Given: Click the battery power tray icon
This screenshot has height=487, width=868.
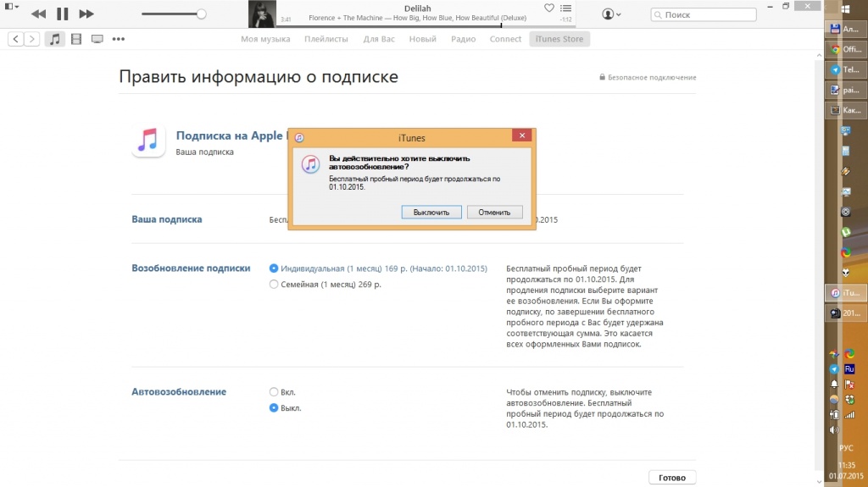Looking at the screenshot, I should tap(834, 414).
